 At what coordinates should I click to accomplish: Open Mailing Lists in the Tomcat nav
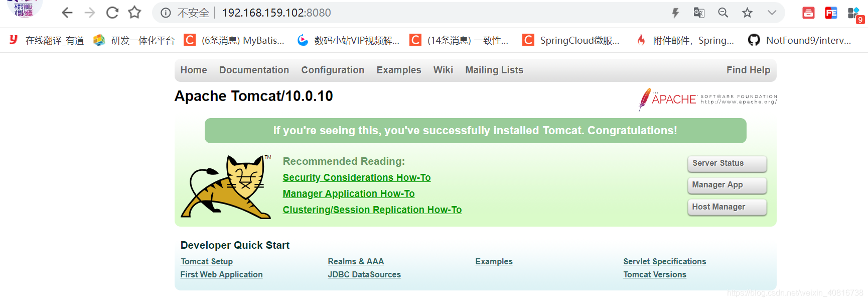494,70
